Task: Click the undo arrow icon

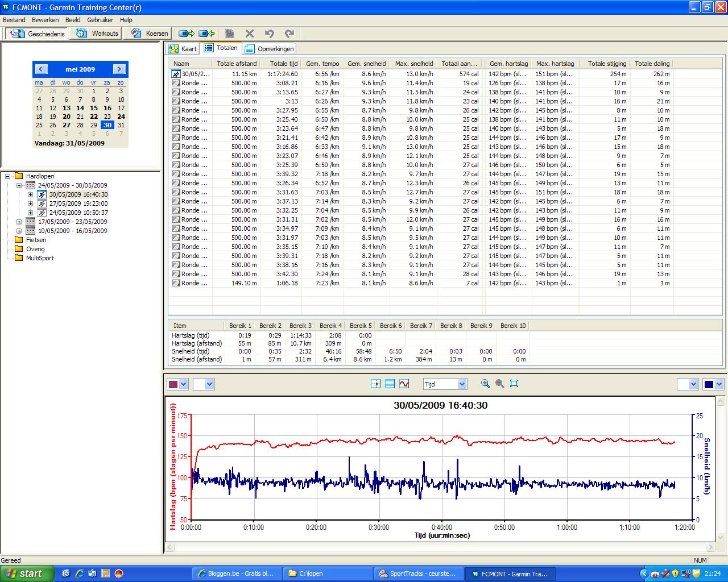Action: pos(270,34)
